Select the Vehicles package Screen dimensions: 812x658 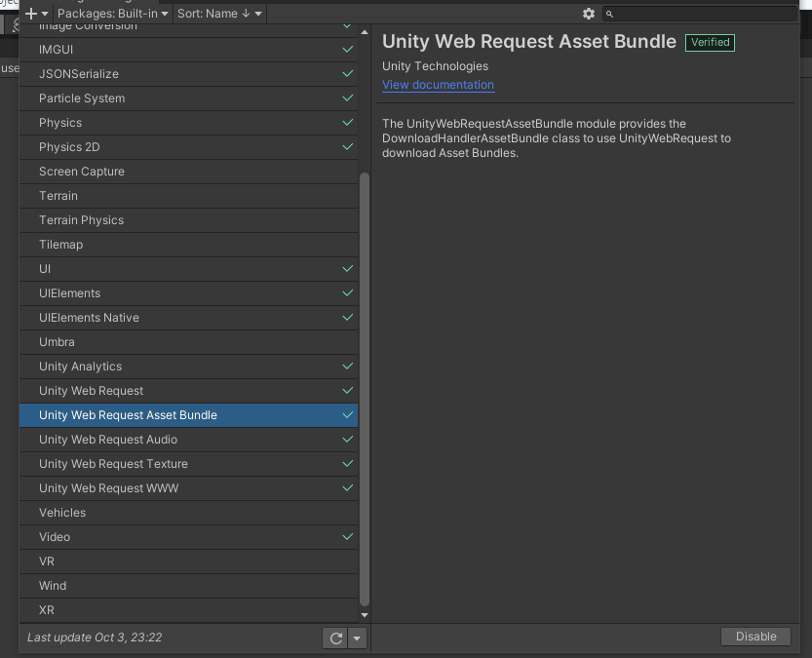pyautogui.click(x=188, y=513)
